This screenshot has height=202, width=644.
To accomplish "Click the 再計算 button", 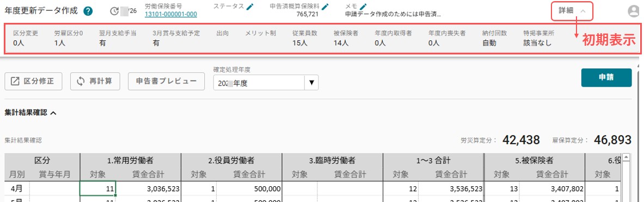I will (x=95, y=81).
